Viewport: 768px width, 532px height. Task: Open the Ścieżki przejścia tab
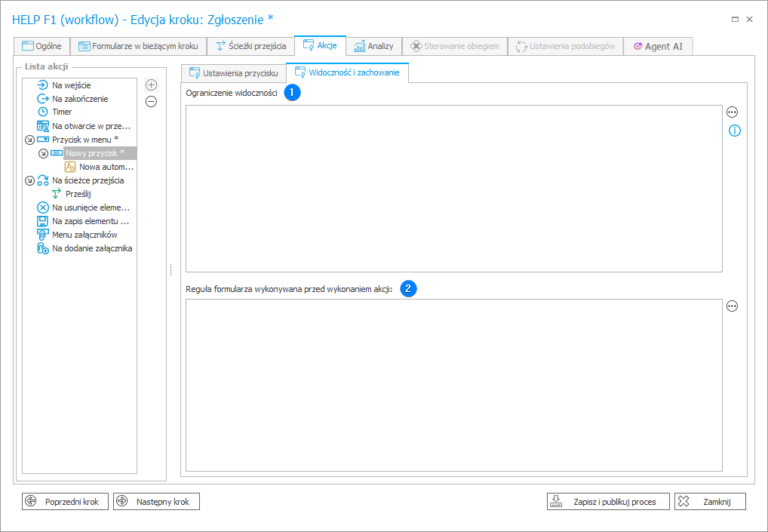click(x=250, y=46)
